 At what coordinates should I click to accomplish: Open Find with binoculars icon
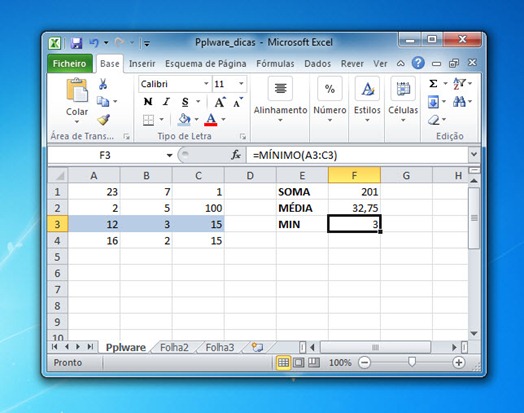(459, 101)
